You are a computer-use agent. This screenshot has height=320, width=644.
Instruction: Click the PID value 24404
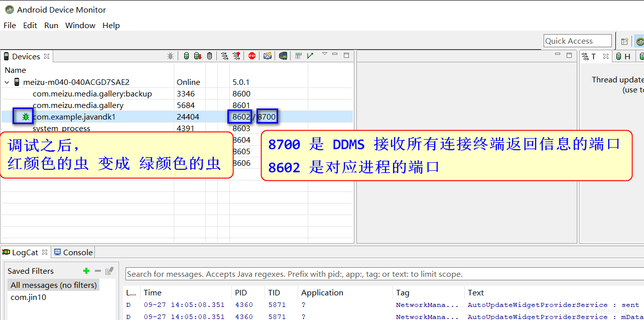(x=188, y=117)
